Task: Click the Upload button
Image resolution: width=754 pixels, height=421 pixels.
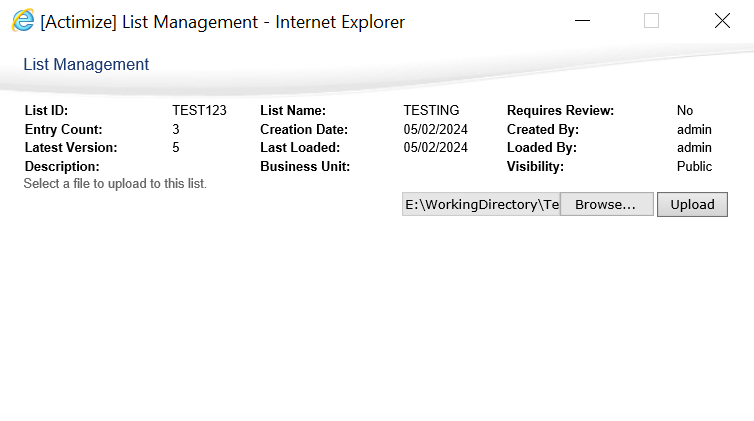Action: pyautogui.click(x=692, y=204)
